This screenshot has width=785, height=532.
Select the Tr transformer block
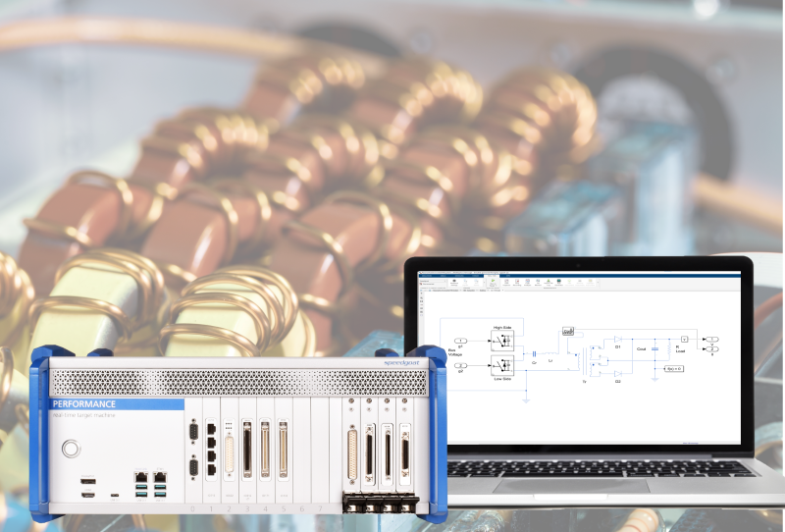coord(585,361)
